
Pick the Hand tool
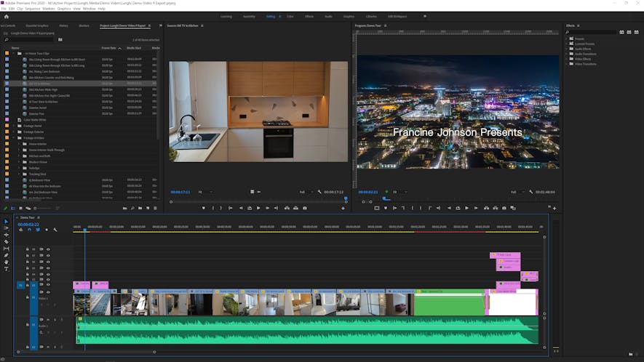pos(7,262)
